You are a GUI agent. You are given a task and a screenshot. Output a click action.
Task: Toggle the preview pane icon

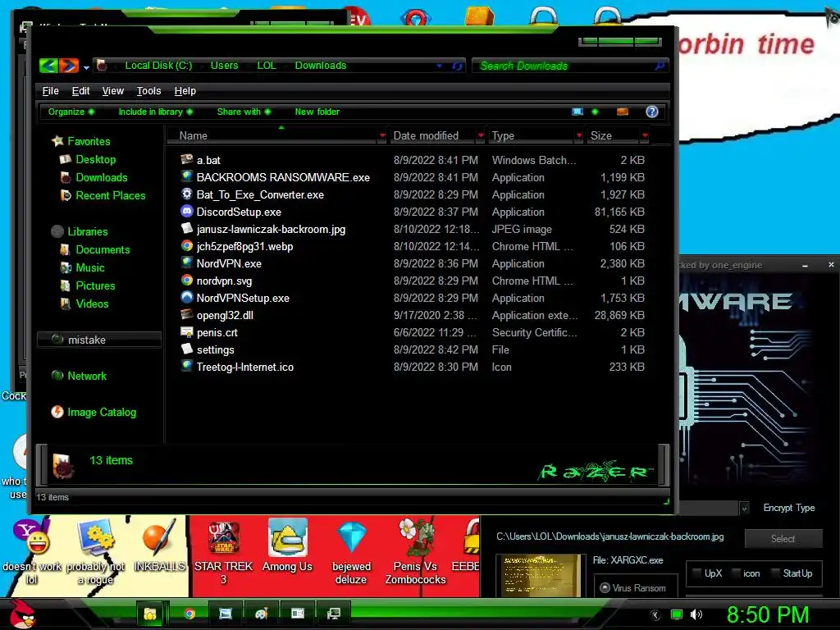tap(623, 112)
